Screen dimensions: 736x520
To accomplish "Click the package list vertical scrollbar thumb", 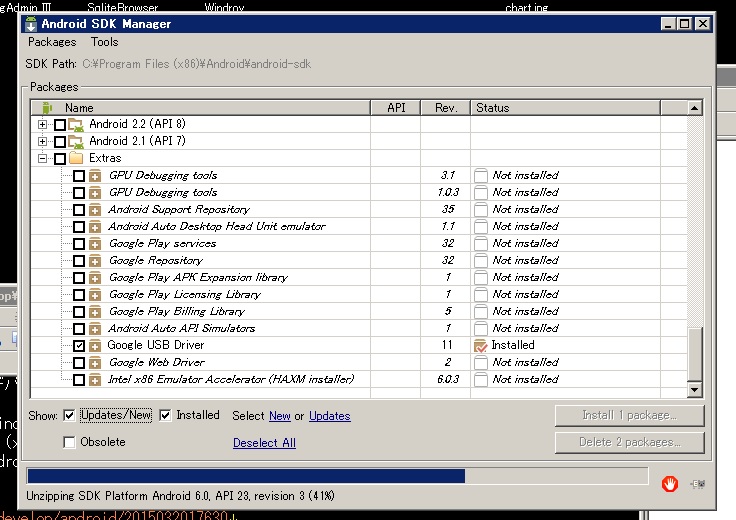I will point(695,354).
